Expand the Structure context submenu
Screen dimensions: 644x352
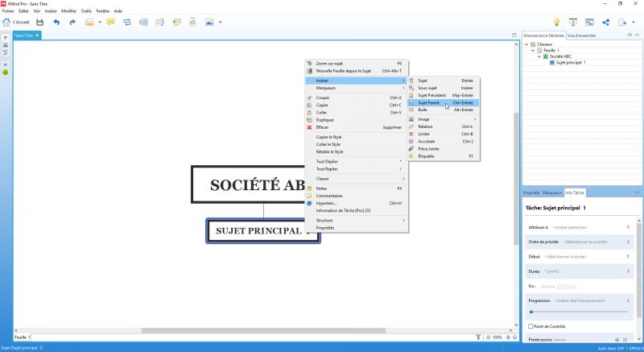coord(357,221)
